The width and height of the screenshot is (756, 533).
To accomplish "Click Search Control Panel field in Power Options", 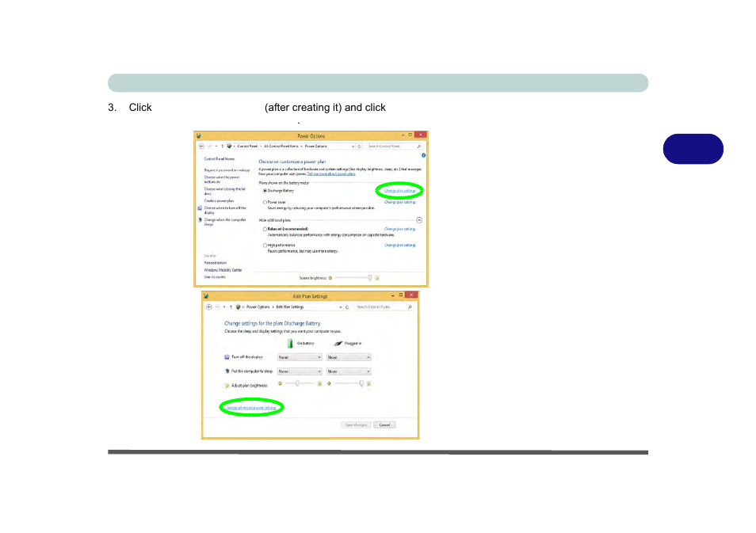I will tap(395, 146).
